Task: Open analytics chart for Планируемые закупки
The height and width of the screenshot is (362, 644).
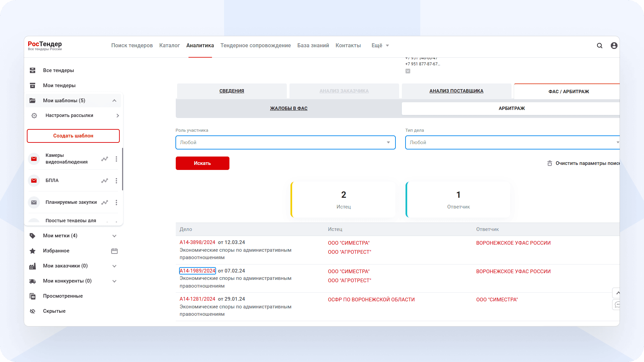Action: (105, 202)
